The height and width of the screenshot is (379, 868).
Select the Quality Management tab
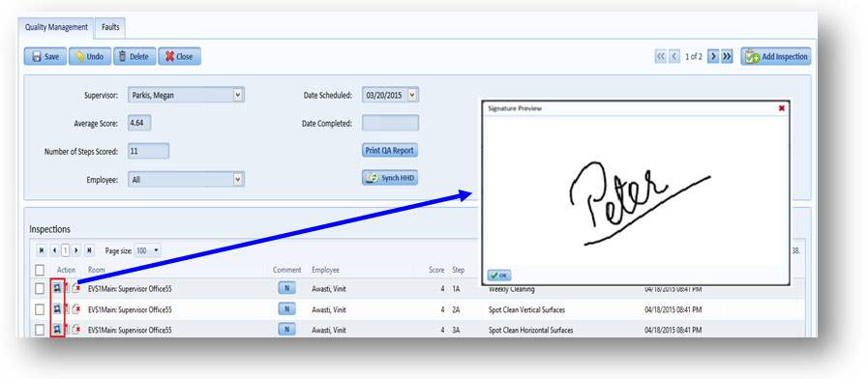[x=56, y=26]
